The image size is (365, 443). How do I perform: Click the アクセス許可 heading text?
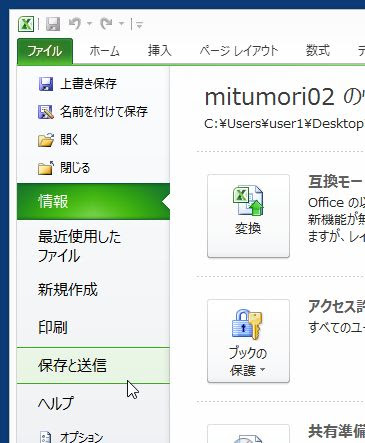click(336, 306)
